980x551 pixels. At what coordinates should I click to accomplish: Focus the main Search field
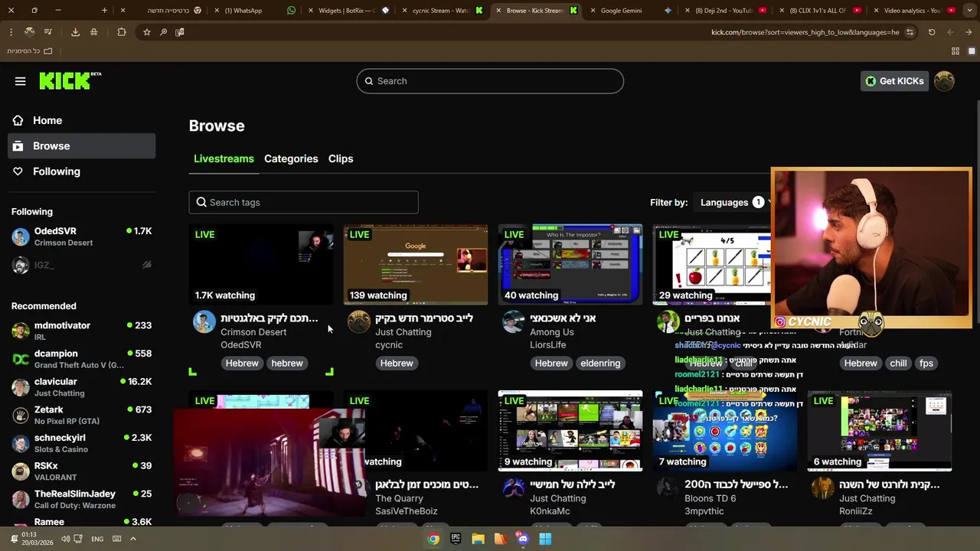(x=490, y=81)
